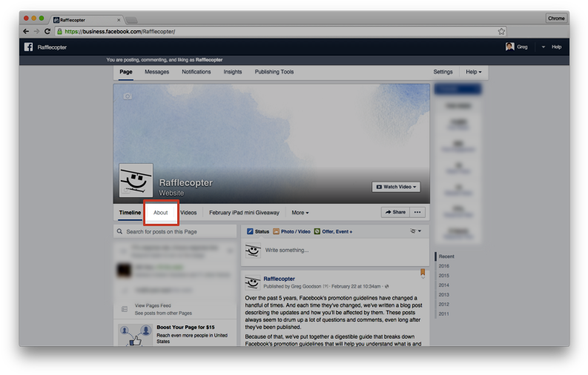This screenshot has width=588, height=375.
Task: Click the composer avatar next to Write something
Action: point(253,250)
